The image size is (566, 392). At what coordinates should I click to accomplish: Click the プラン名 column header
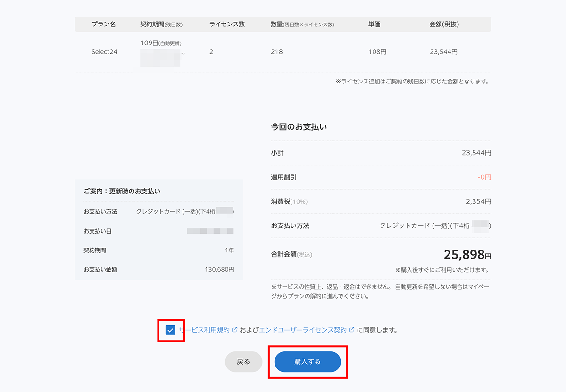click(104, 24)
